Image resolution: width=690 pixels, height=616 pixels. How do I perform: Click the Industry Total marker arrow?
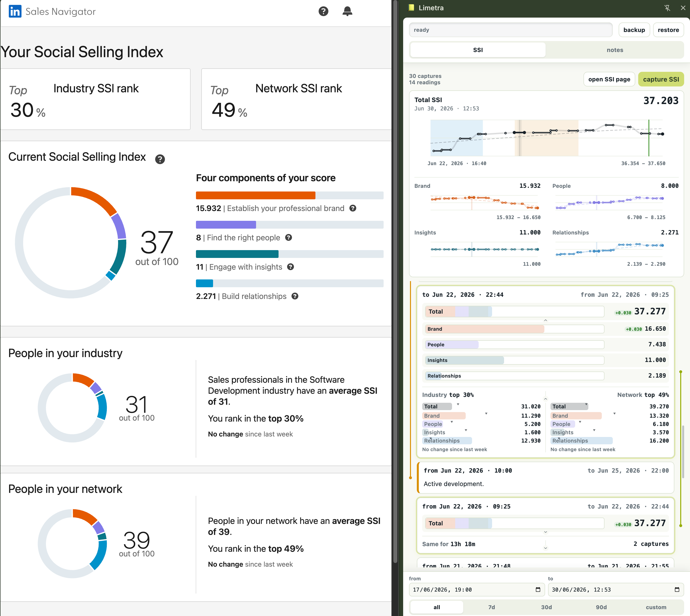click(458, 404)
